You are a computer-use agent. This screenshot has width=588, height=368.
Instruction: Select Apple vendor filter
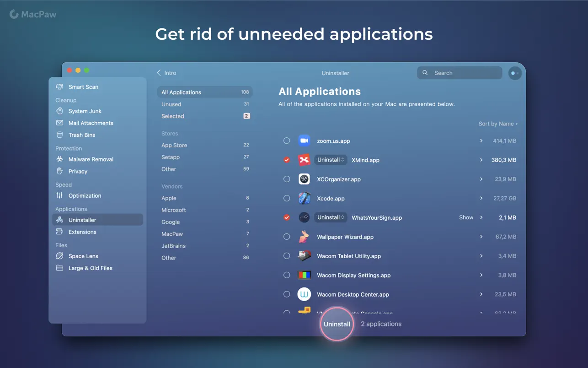[205, 198]
